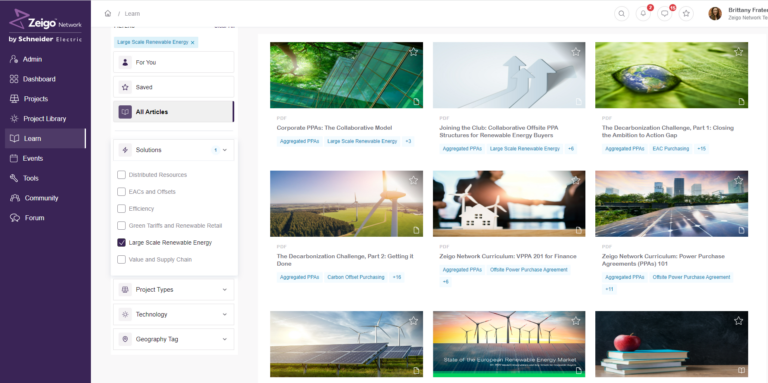This screenshot has height=383, width=768.
Task: Click the EAC Purchasing tag
Action: tap(671, 149)
